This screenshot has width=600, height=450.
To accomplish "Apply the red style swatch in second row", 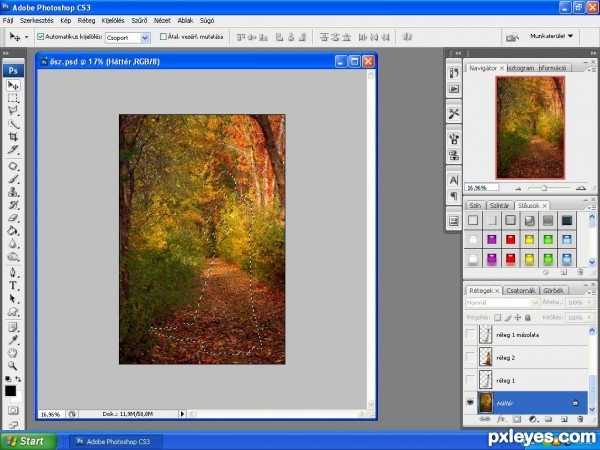I will [510, 239].
